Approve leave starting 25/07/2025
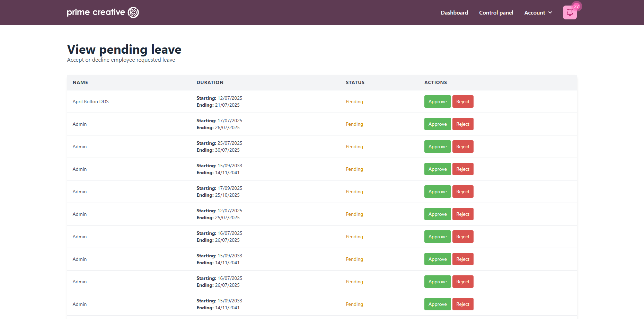The height and width of the screenshot is (319, 644). [437, 147]
